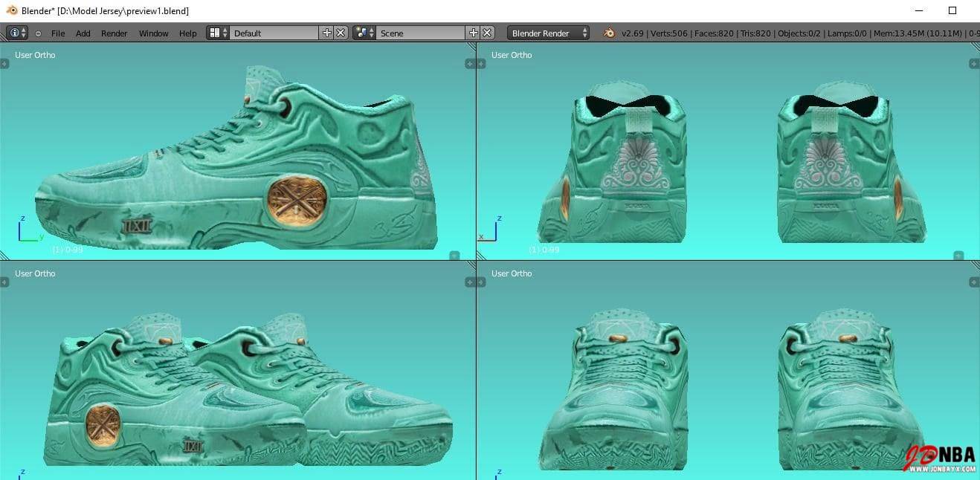Click the 'Verts:506' statistic

coord(668,33)
